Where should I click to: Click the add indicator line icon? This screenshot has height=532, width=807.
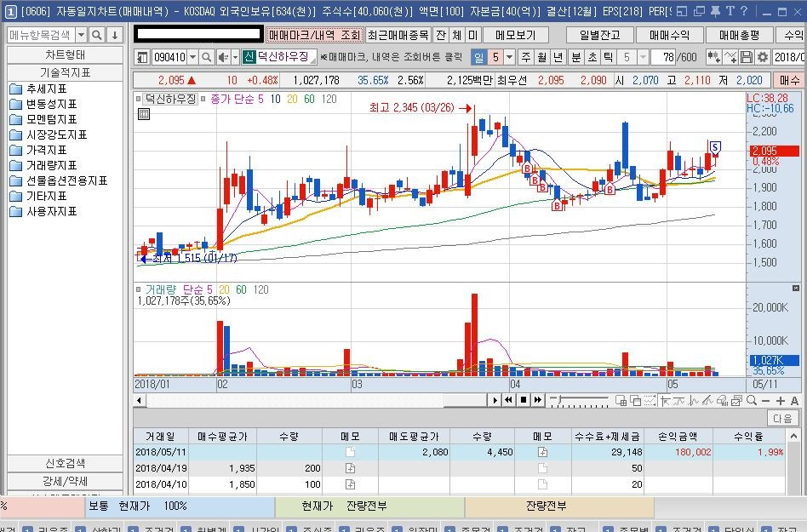coord(730,57)
